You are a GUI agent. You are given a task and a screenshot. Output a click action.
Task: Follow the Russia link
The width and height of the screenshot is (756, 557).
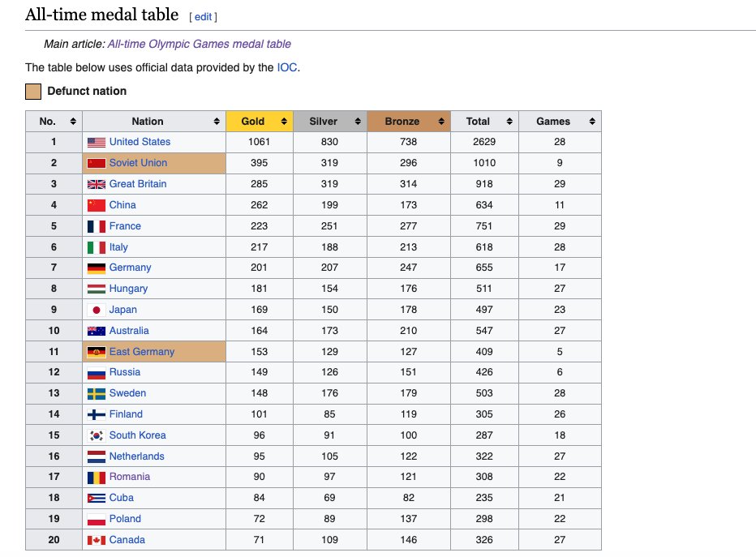[x=125, y=372]
